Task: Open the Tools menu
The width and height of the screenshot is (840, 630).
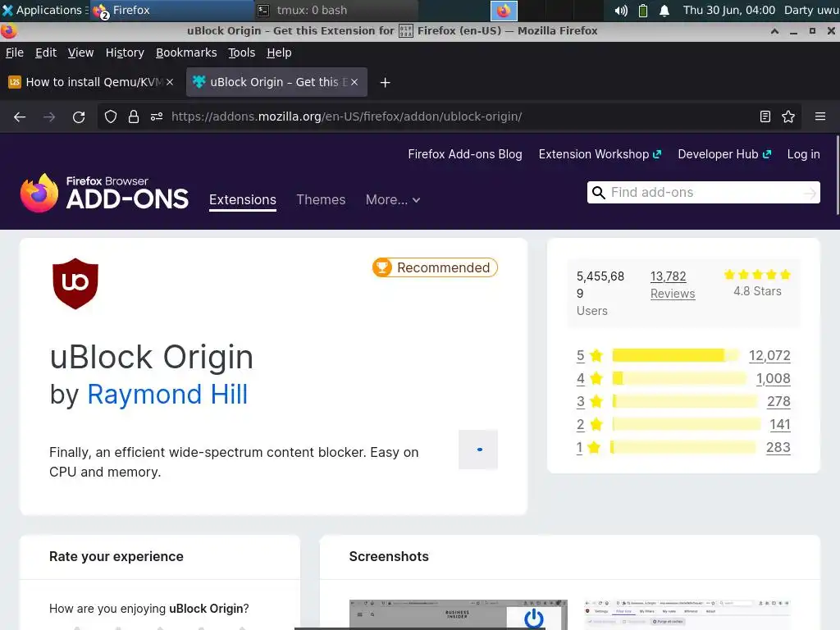Action: pyautogui.click(x=242, y=52)
